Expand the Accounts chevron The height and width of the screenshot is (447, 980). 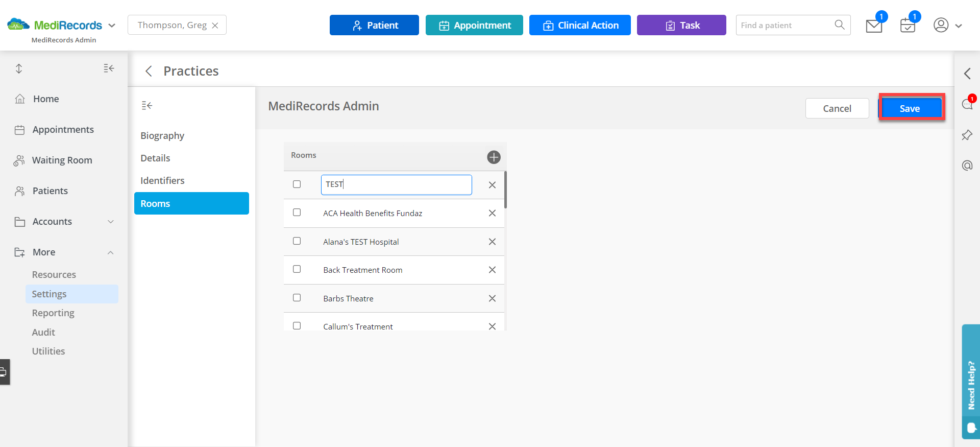pos(111,222)
